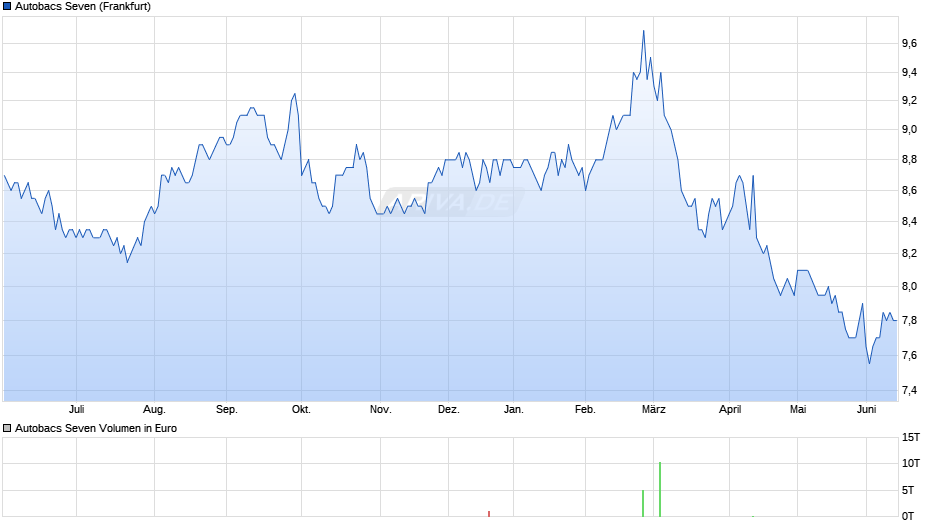This screenshot has height=526, width=940.
Task: Click the 7,4 price axis value
Action: point(909,391)
